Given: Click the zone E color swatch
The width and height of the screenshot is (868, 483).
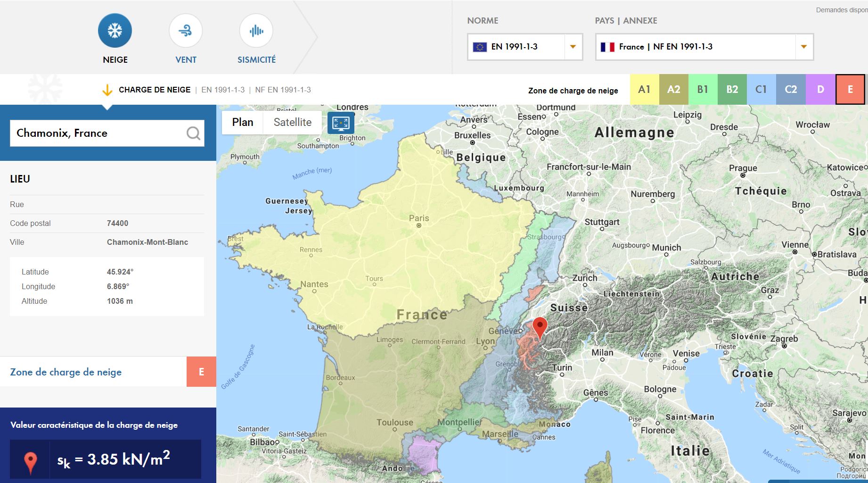Looking at the screenshot, I should point(850,89).
